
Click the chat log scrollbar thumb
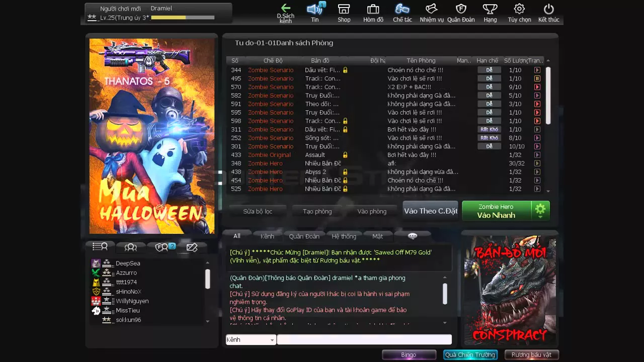445,294
